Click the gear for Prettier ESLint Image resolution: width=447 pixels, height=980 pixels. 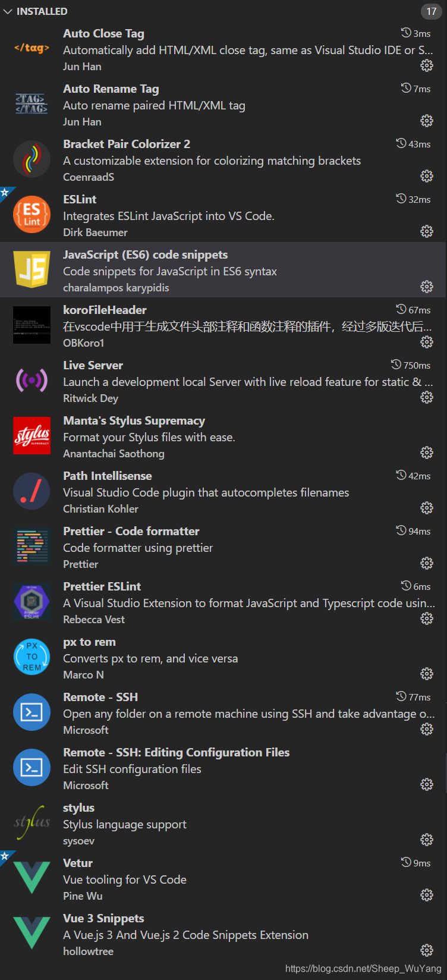pos(427,618)
